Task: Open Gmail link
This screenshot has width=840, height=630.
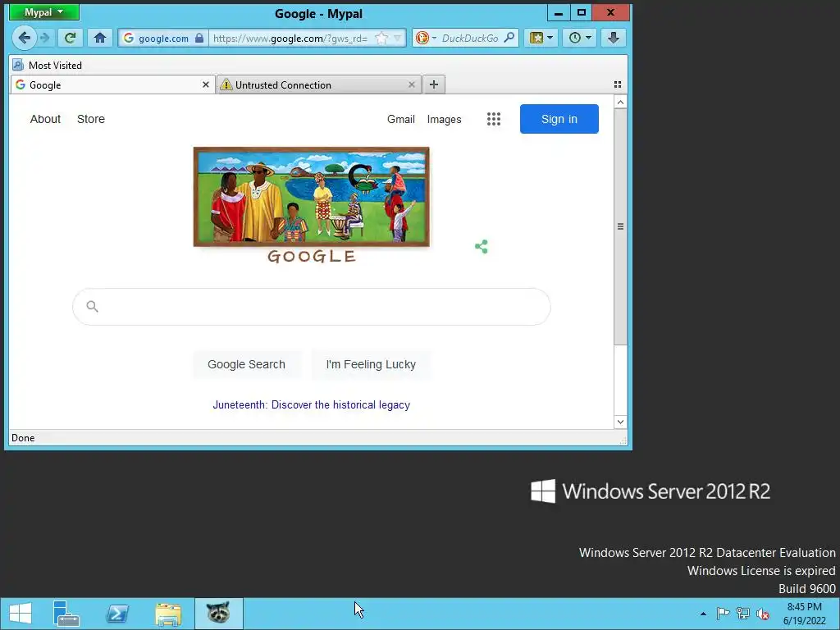Action: (400, 119)
